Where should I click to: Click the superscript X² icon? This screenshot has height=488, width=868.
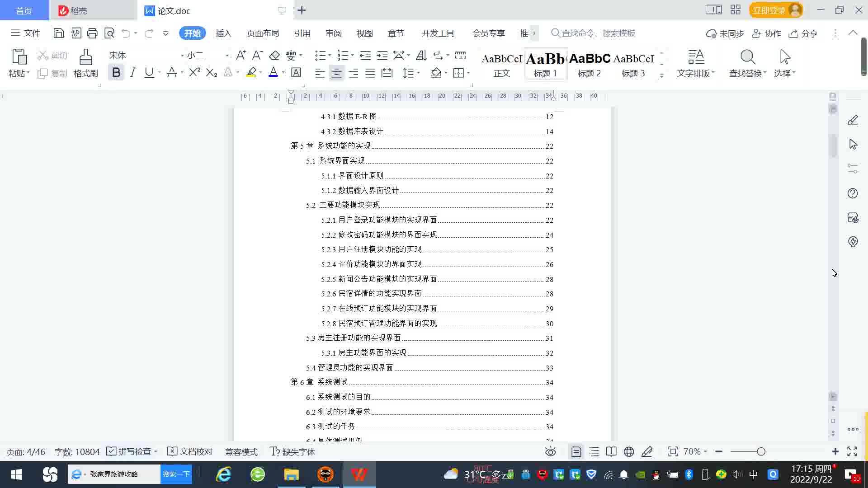click(x=194, y=73)
